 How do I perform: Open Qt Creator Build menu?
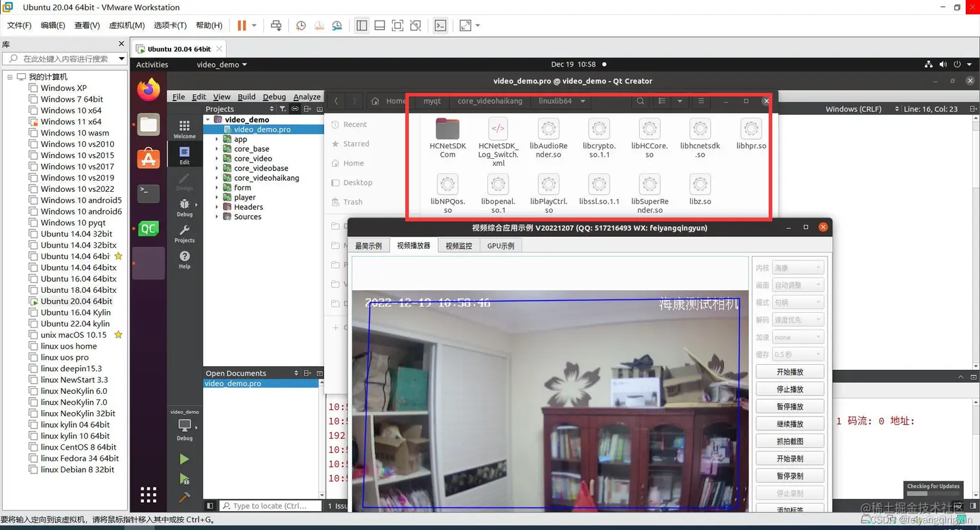(x=246, y=97)
